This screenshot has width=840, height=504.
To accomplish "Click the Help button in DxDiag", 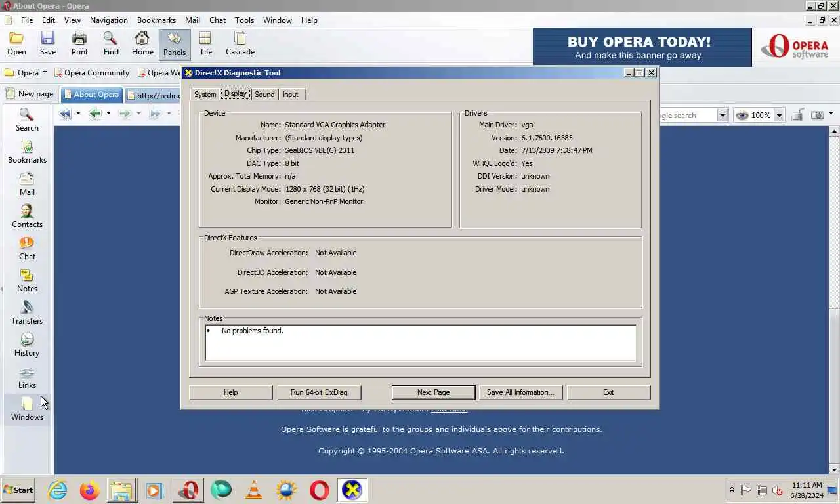I will pos(230,392).
